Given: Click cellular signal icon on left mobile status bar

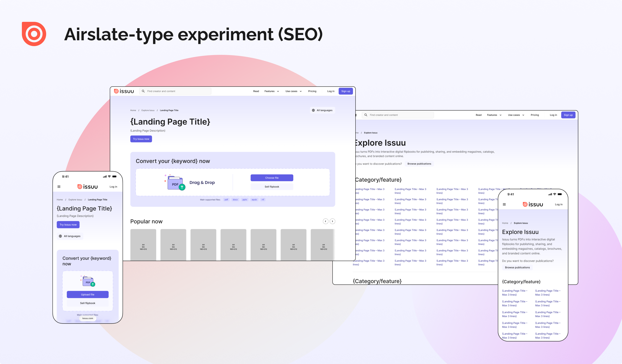Looking at the screenshot, I should (105, 176).
